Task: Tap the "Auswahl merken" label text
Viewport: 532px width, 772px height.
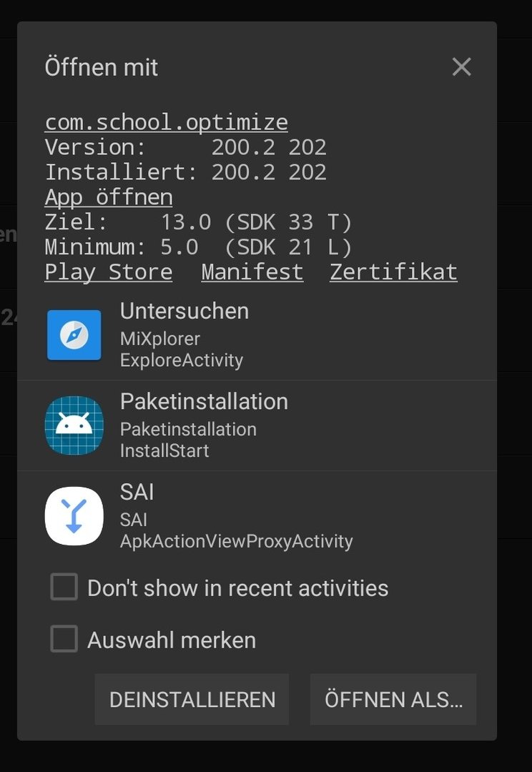Action: click(x=172, y=640)
